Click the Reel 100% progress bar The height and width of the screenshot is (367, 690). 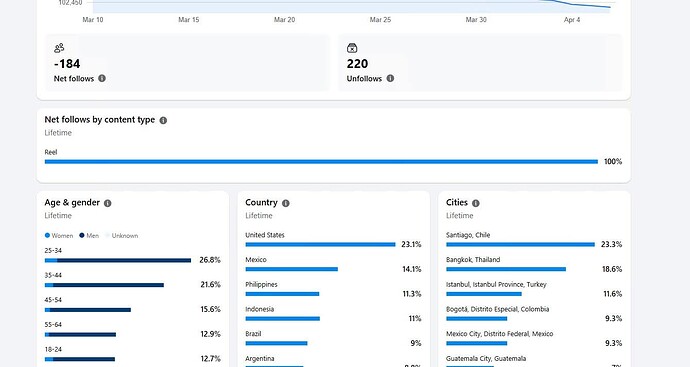(x=321, y=162)
